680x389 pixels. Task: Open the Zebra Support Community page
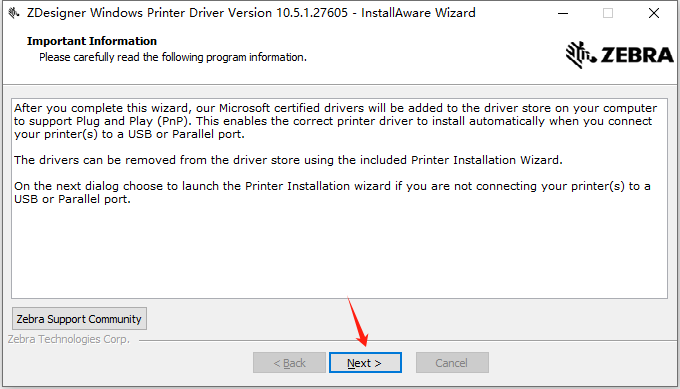[79, 319]
